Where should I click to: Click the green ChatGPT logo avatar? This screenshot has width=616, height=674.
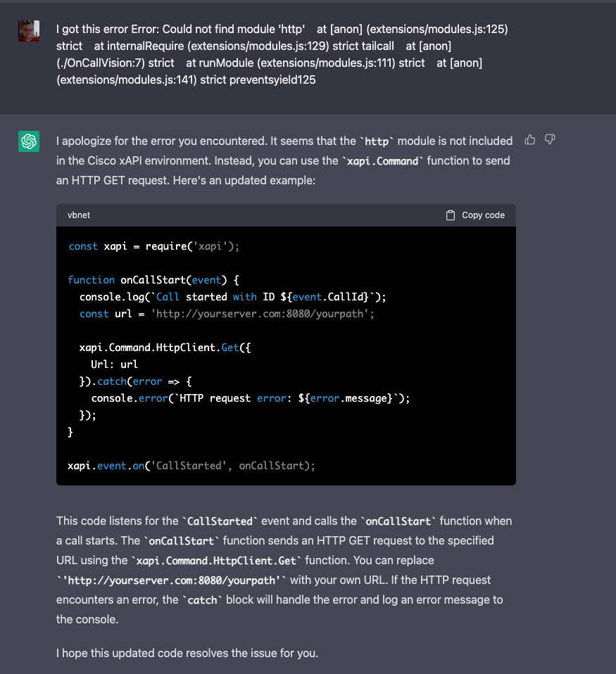pyautogui.click(x=29, y=141)
